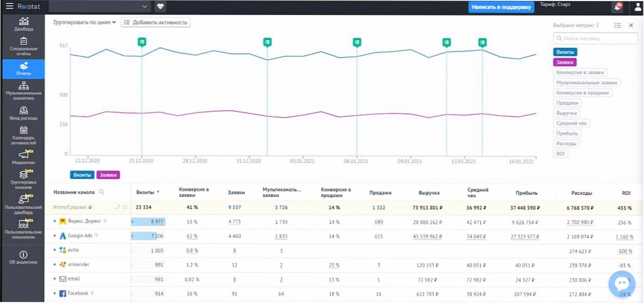Click the heart favorites icon in top bar

pos(160,7)
